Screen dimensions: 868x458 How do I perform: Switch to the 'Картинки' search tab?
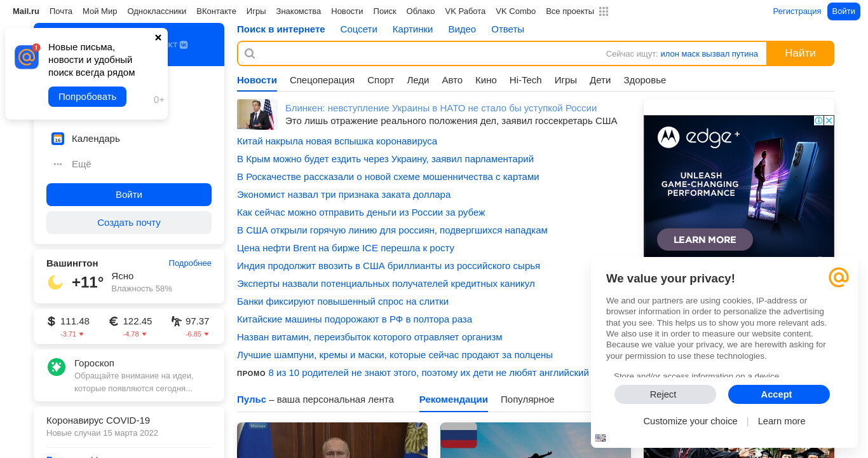[x=413, y=29]
